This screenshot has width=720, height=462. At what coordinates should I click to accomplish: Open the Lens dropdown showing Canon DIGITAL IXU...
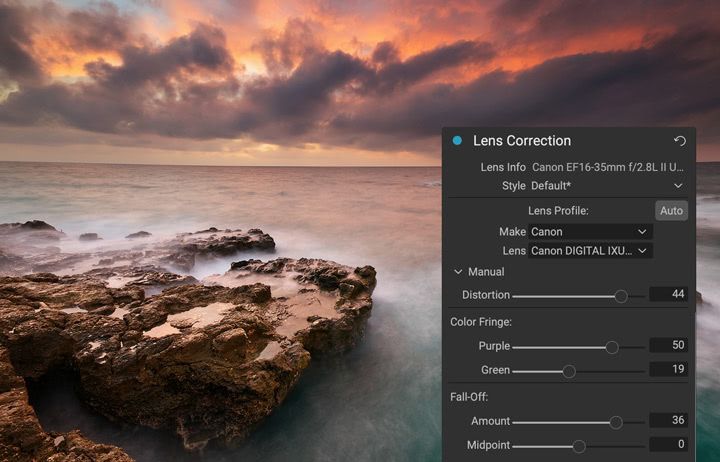pyautogui.click(x=590, y=251)
